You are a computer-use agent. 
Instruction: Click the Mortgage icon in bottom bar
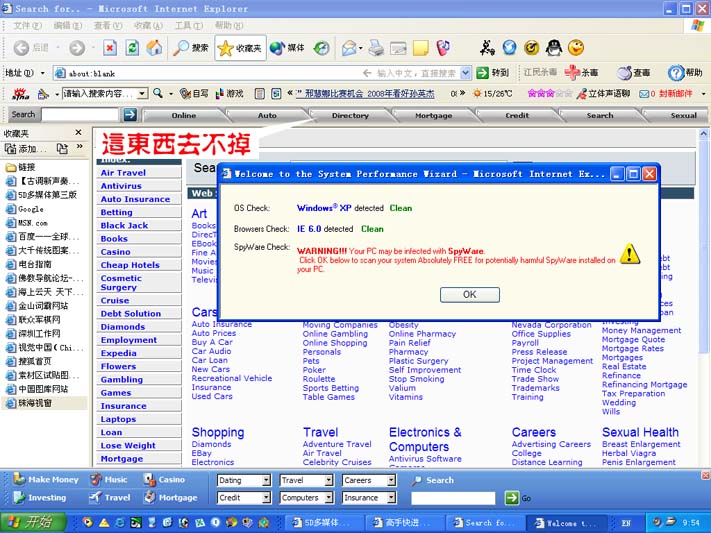pyautogui.click(x=150, y=497)
